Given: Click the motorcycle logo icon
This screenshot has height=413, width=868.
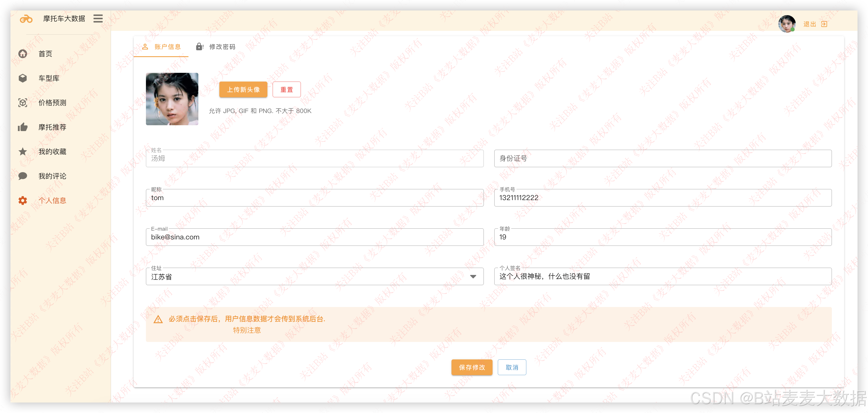Looking at the screenshot, I should [26, 19].
